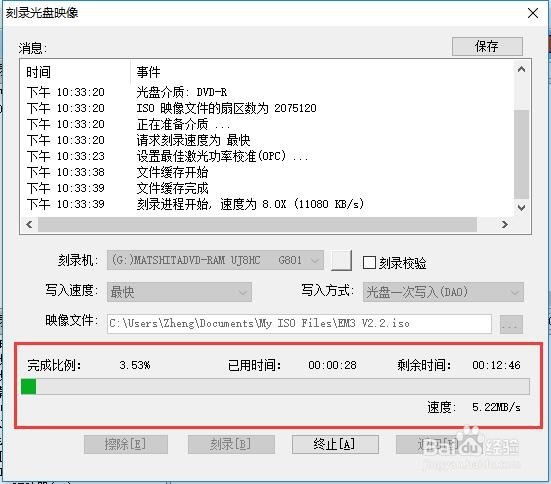Image resolution: width=551 pixels, height=484 pixels.
Task: Select the row 设置最佳激光功率校准(OPC)
Action: click(267, 156)
